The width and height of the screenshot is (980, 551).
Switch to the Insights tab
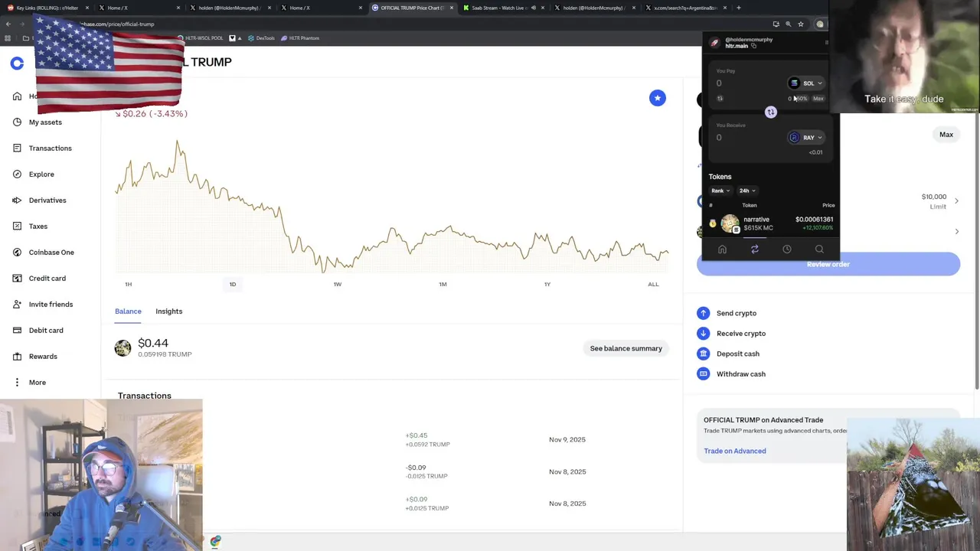[x=169, y=311]
